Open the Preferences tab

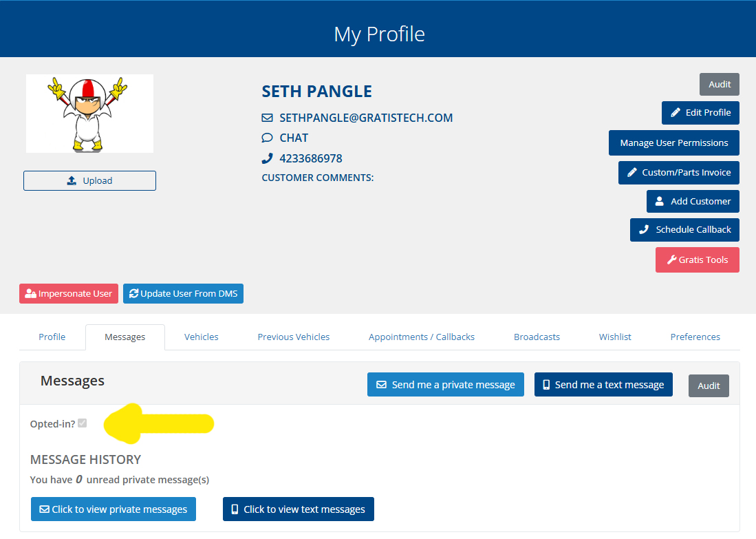695,337
